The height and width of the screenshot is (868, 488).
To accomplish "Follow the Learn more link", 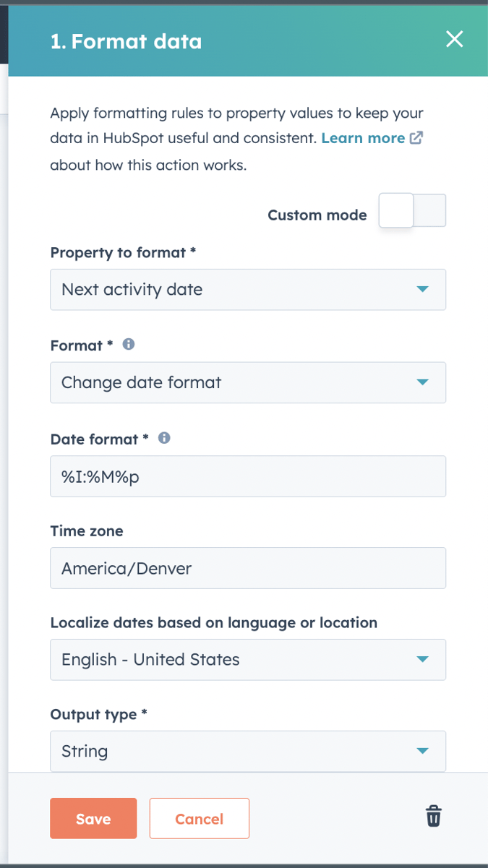I will [363, 137].
